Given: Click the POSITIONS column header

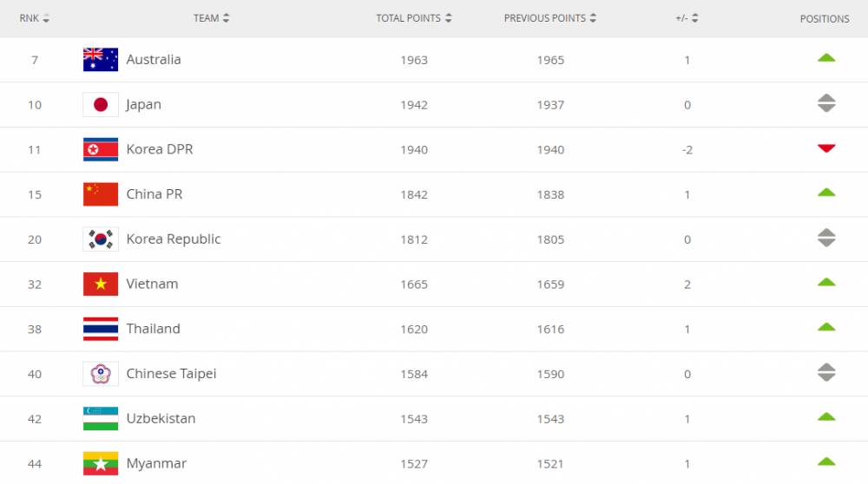Looking at the screenshot, I should point(825,19).
